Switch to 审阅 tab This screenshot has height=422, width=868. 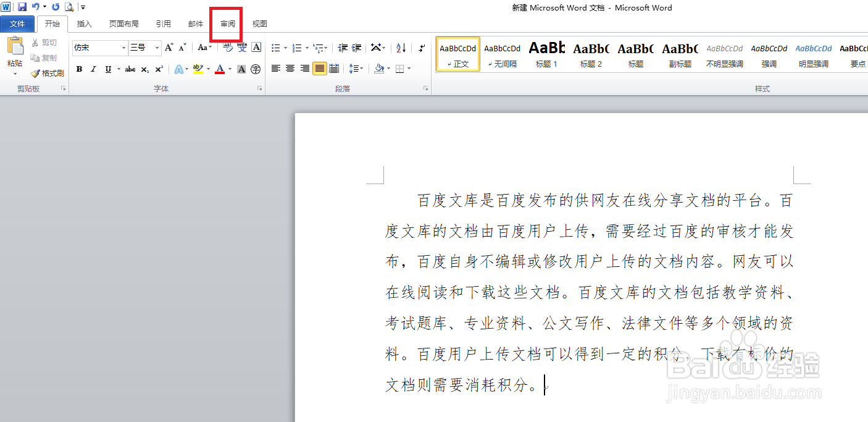[x=228, y=23]
